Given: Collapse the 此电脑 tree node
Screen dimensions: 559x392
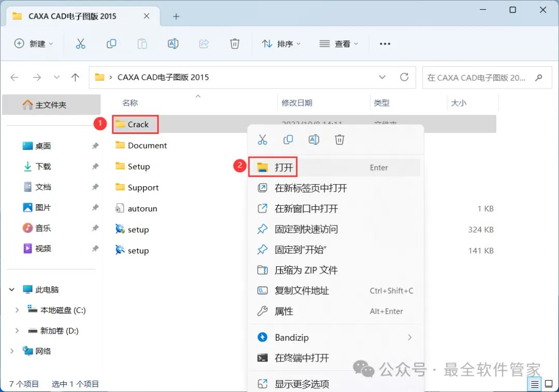Looking at the screenshot, I should pos(11,290).
